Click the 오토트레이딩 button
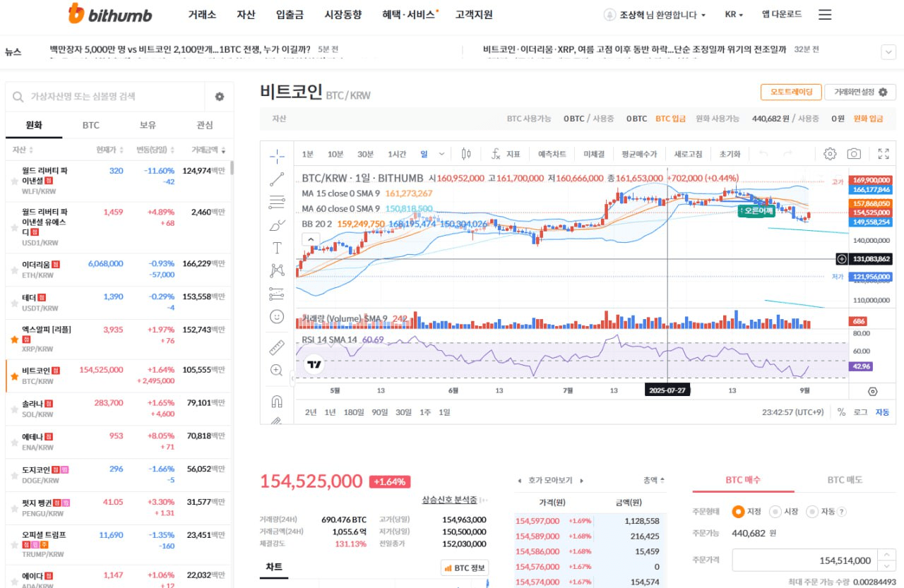The image size is (904, 588). click(x=791, y=92)
